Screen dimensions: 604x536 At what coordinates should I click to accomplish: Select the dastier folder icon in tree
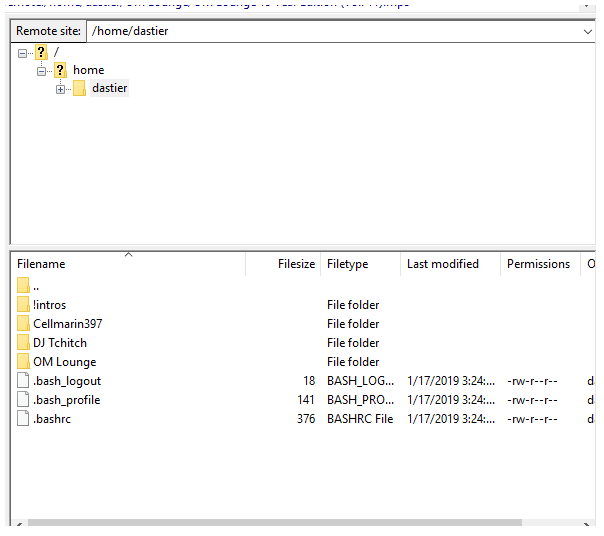79,88
